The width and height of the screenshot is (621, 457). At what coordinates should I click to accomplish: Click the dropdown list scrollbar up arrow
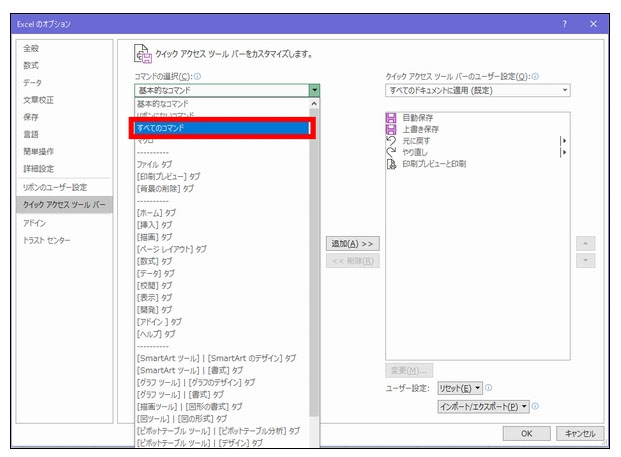pos(314,104)
